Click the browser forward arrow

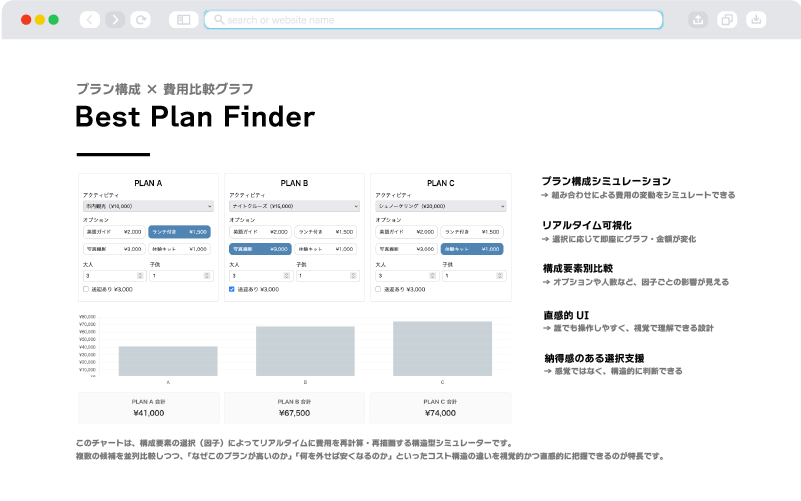115,19
